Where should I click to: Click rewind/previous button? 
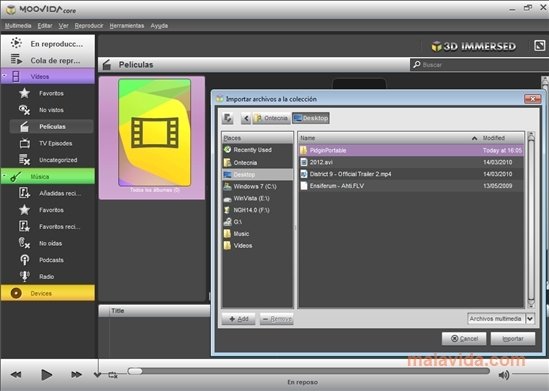tap(16, 375)
